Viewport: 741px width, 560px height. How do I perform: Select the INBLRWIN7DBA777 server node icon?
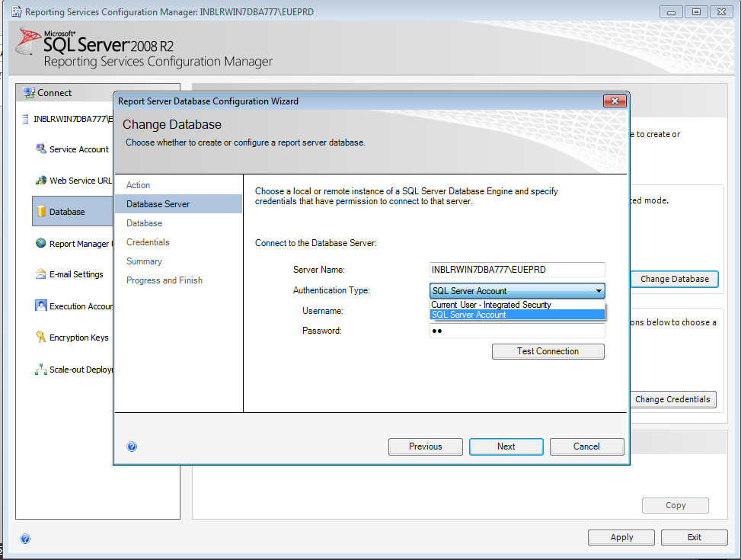(25, 119)
